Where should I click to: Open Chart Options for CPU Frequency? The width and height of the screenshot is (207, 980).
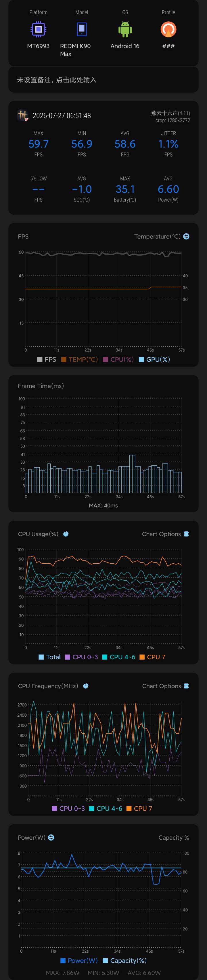coord(165,686)
